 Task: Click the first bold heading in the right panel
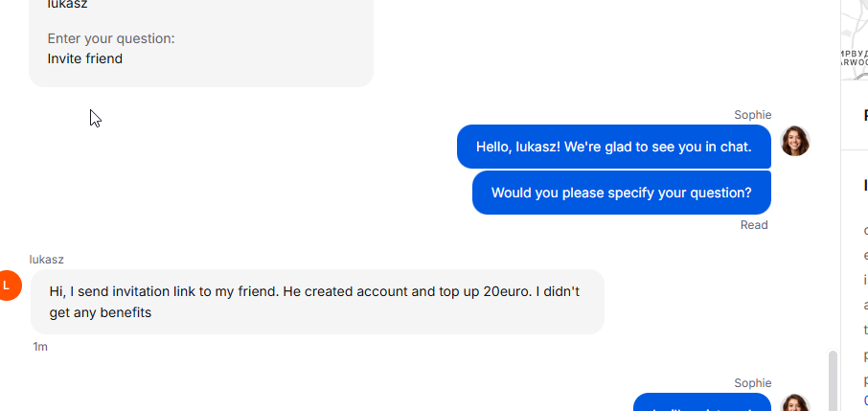coord(866,115)
